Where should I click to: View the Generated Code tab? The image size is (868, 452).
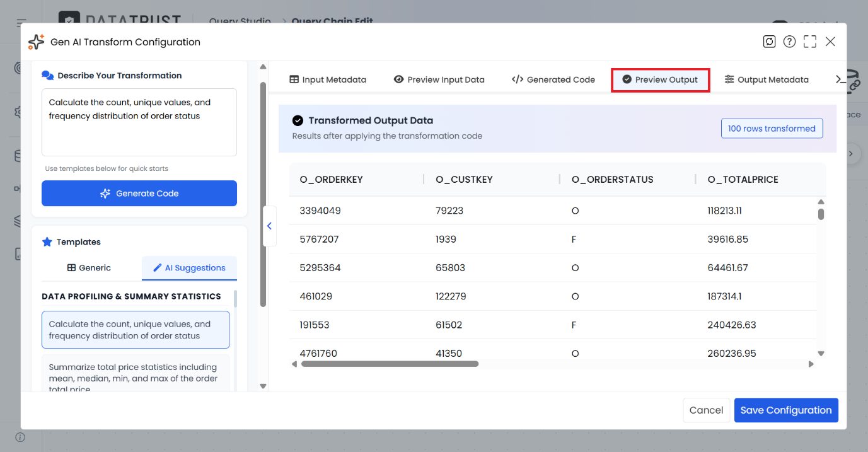[x=553, y=79]
